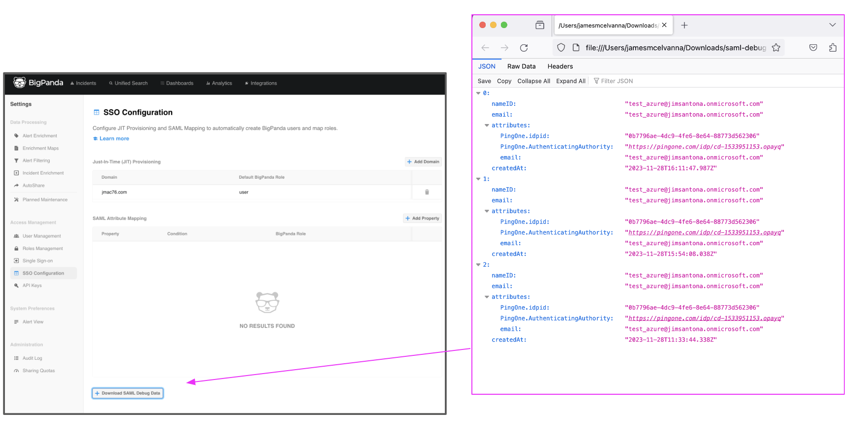Click createdAt value "2023-11-28T15:54:08.038Z"
The width and height of the screenshot is (868, 442).
(671, 254)
